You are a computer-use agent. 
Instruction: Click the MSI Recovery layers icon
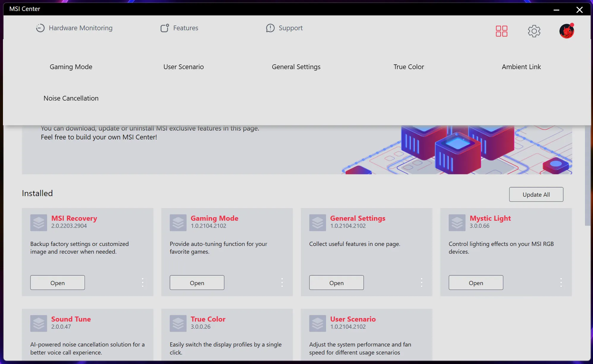39,222
